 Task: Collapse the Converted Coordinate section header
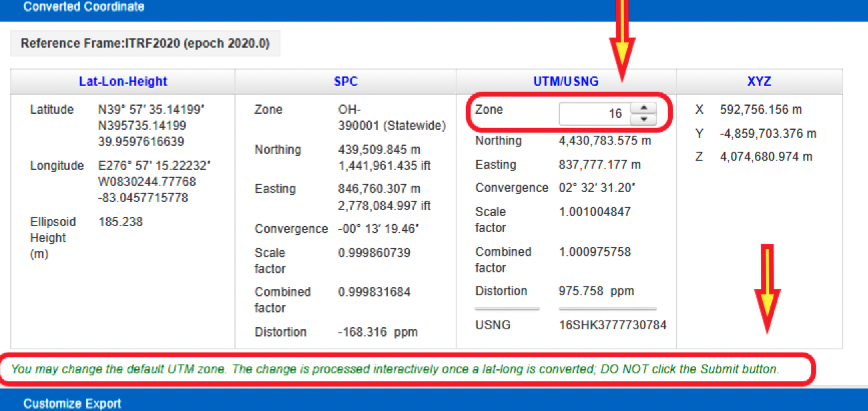point(84,7)
